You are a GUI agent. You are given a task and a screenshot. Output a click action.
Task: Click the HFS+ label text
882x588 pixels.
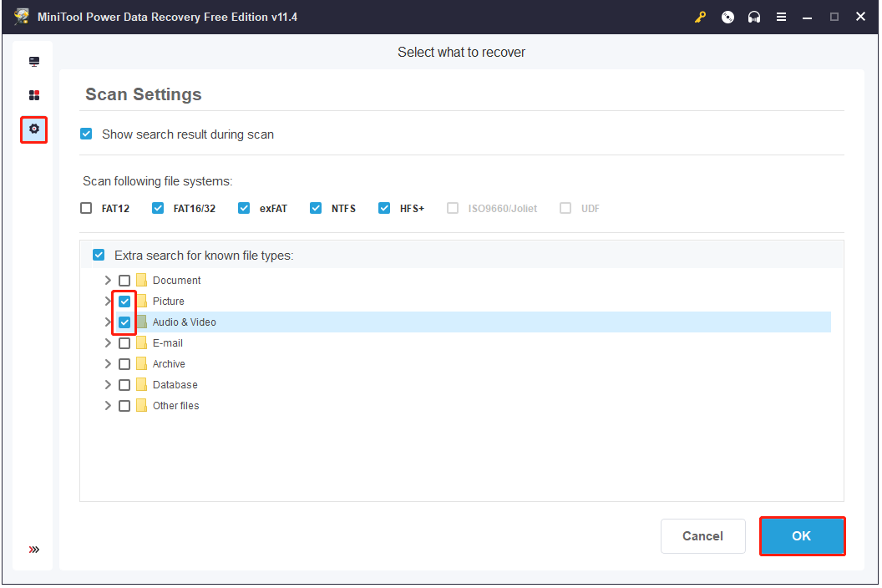[x=412, y=208]
